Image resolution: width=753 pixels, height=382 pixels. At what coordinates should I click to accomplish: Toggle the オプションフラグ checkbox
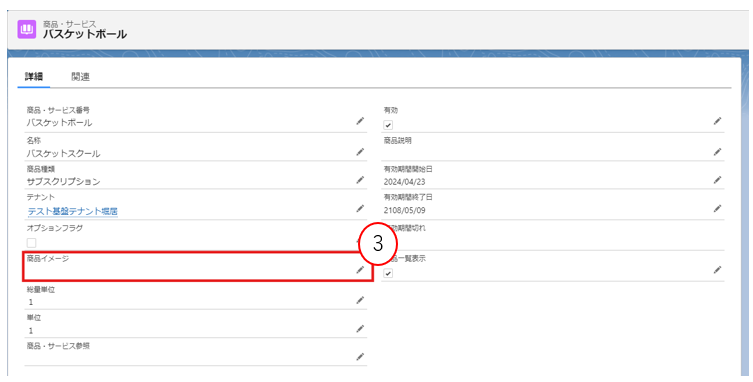tap(31, 243)
